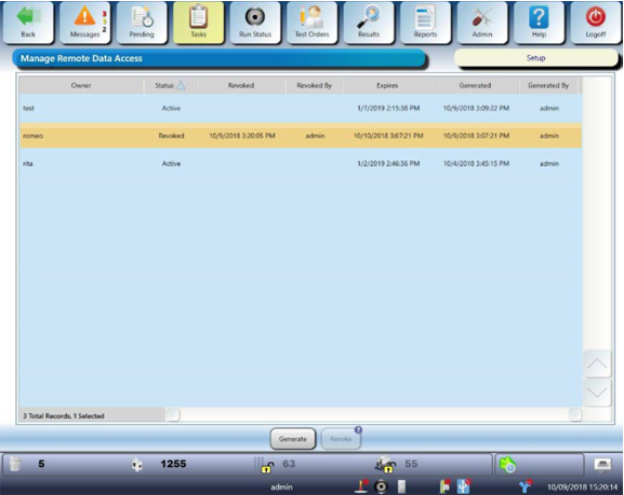This screenshot has height=495, width=624.
Task: Select the row for owner rita
Action: point(300,163)
